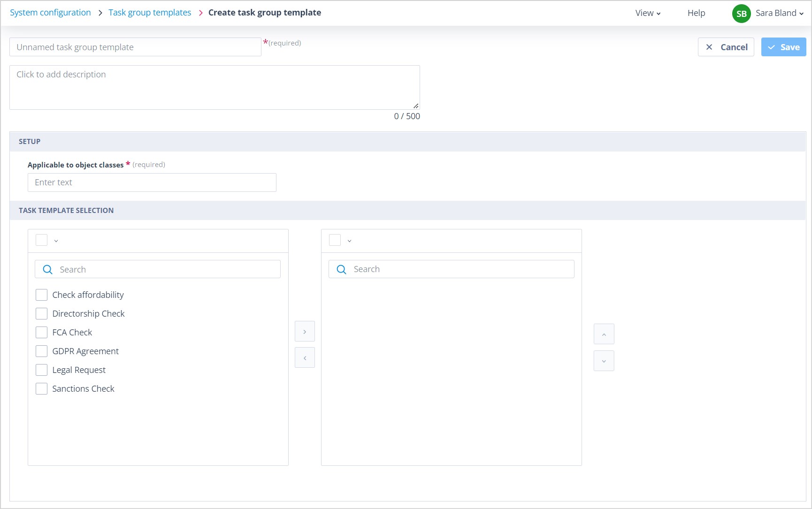Tick the FCA Check checkbox
Screen dimensions: 812x509
pos(41,333)
